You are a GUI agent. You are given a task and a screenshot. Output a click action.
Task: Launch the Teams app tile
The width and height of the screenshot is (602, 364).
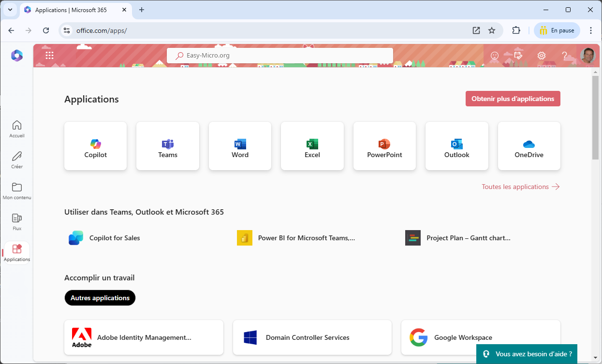point(168,146)
